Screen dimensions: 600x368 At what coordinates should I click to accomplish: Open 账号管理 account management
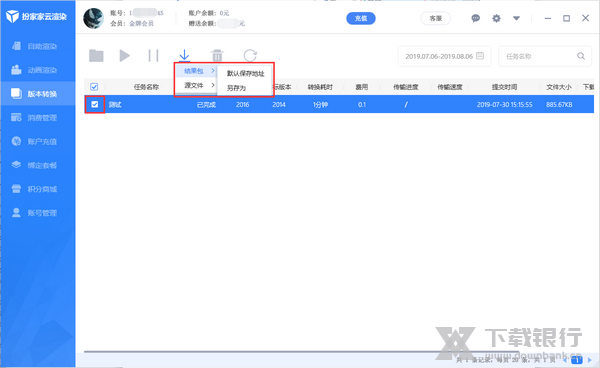pyautogui.click(x=38, y=213)
